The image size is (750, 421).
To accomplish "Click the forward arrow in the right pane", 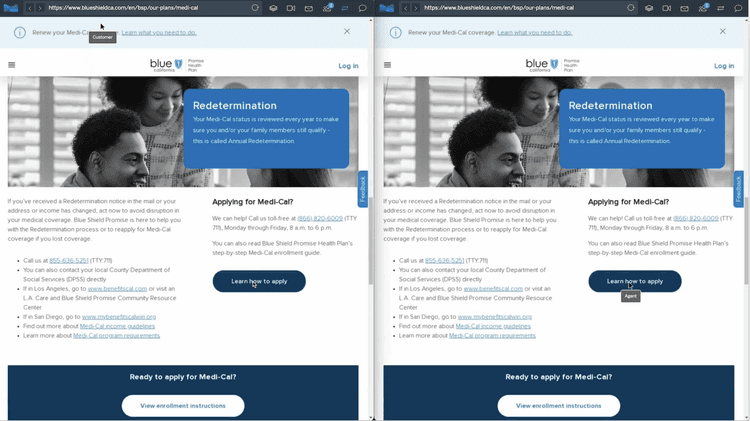I will 415,8.
